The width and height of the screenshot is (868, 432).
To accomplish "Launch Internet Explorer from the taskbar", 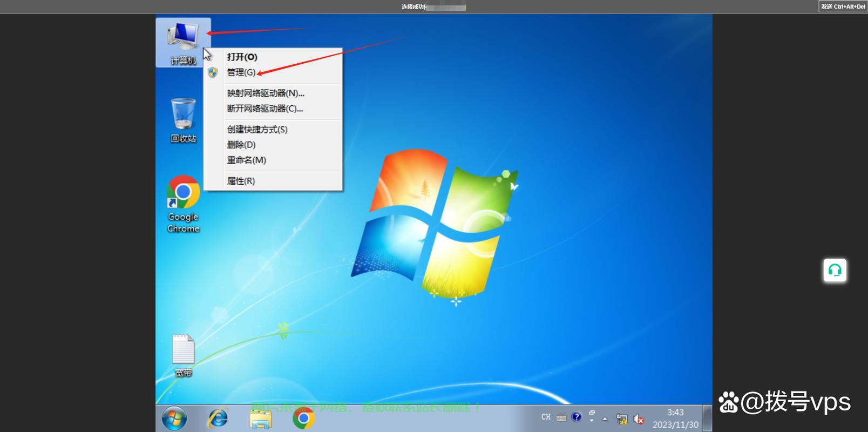I will click(x=218, y=418).
